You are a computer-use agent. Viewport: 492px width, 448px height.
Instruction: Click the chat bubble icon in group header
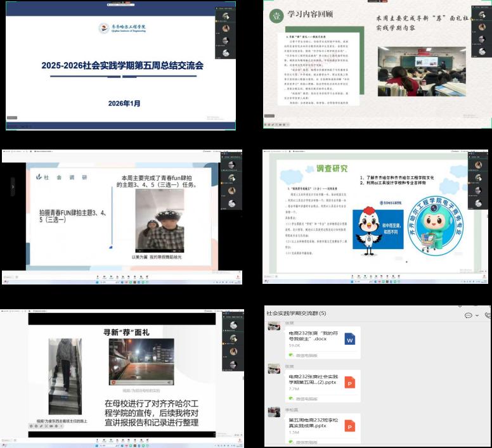(468, 315)
